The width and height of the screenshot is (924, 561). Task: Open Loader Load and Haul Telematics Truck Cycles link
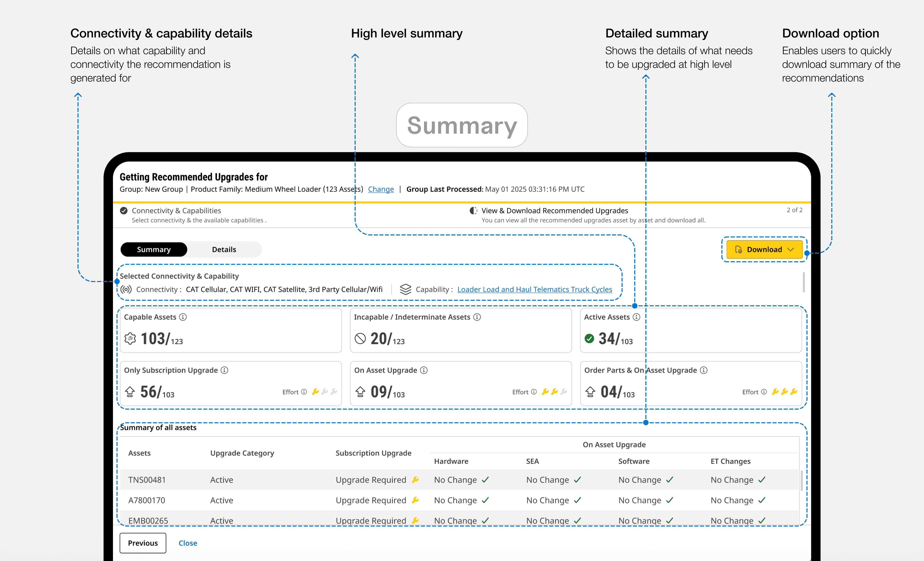(x=535, y=289)
